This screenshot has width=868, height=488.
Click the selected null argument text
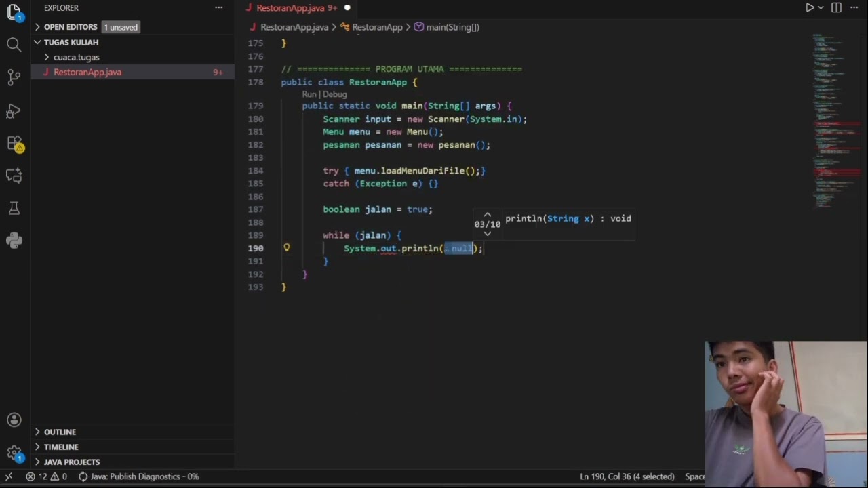coord(460,248)
